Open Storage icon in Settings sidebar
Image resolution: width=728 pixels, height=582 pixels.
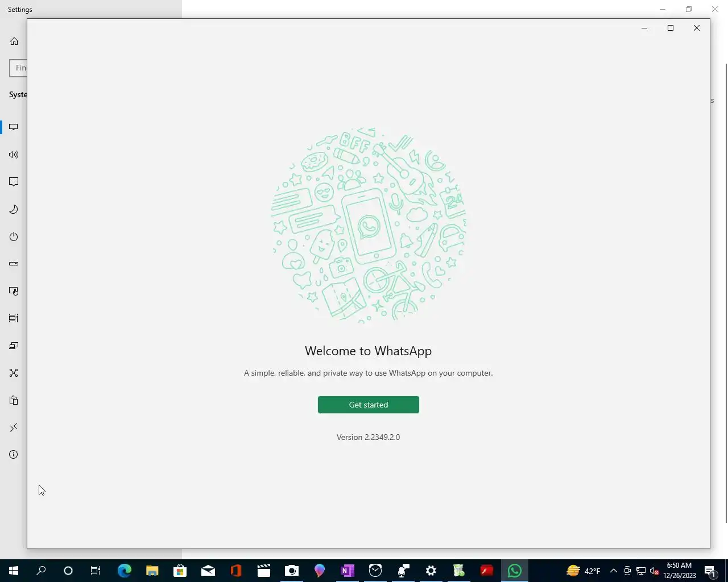(x=14, y=264)
